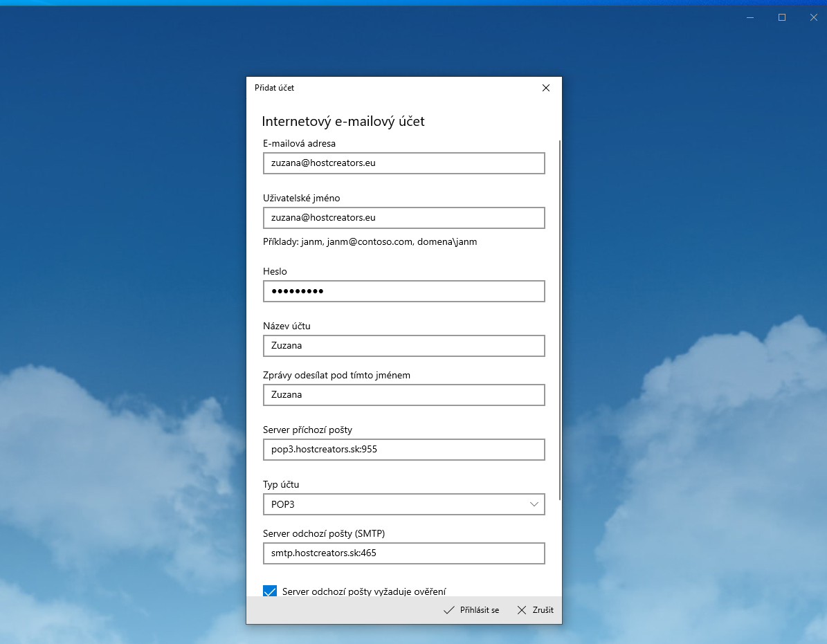Click the Uživatelské jméno label
Screen dimensions: 827x644
pyautogui.click(x=302, y=198)
